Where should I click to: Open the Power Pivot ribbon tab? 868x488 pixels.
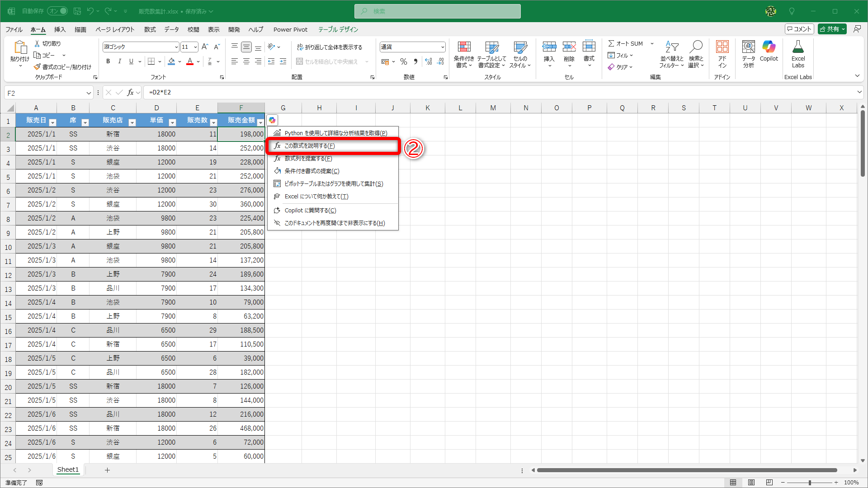pyautogui.click(x=290, y=29)
